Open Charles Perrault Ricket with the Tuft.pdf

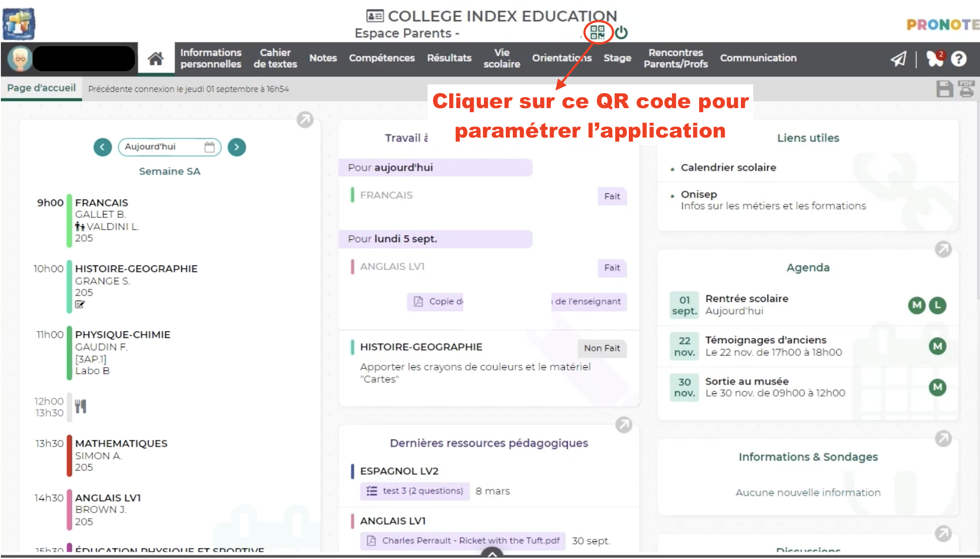pyautogui.click(x=463, y=541)
